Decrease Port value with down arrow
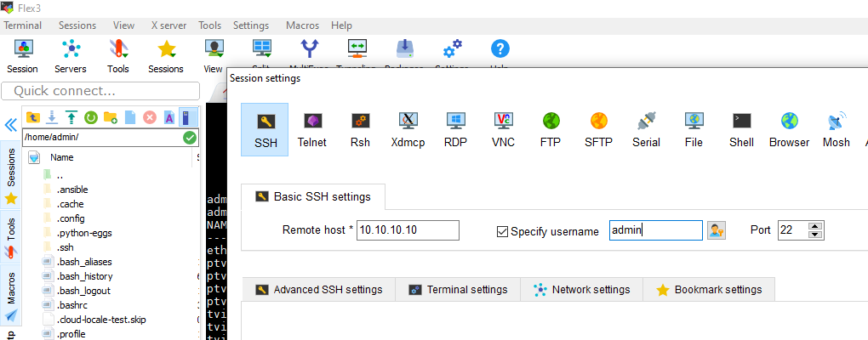Screen dimensions: 868x340 (814, 235)
